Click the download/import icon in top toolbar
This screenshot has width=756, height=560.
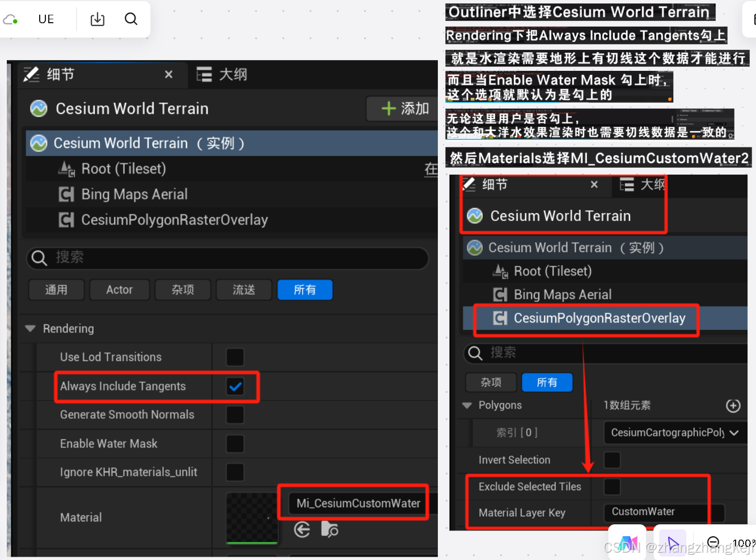pos(98,19)
